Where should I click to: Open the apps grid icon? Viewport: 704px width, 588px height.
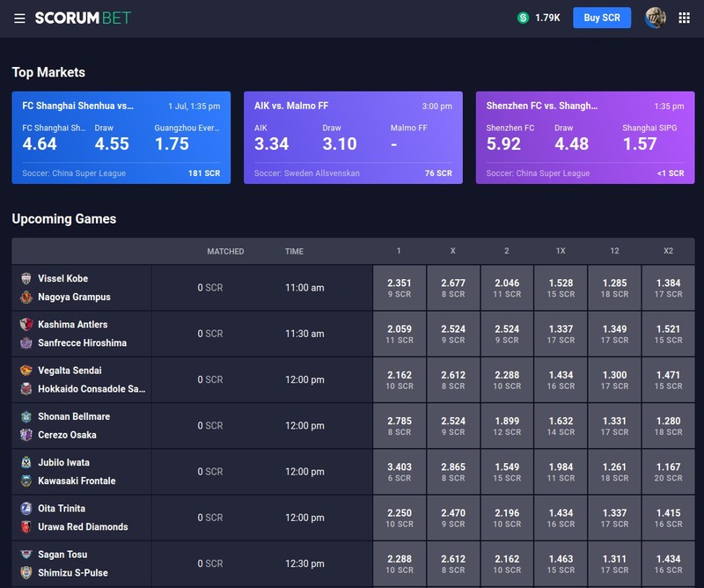point(684,18)
